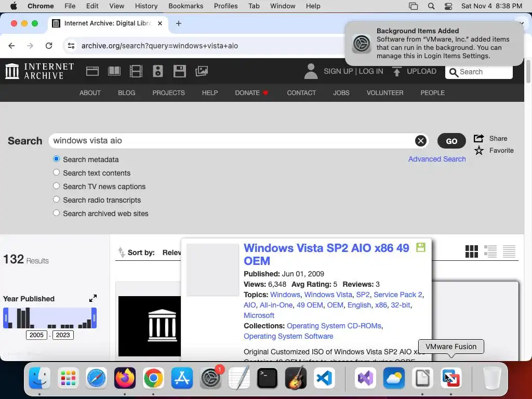
Task: Open Visual Studio Code from the Dock
Action: [x=324, y=378]
